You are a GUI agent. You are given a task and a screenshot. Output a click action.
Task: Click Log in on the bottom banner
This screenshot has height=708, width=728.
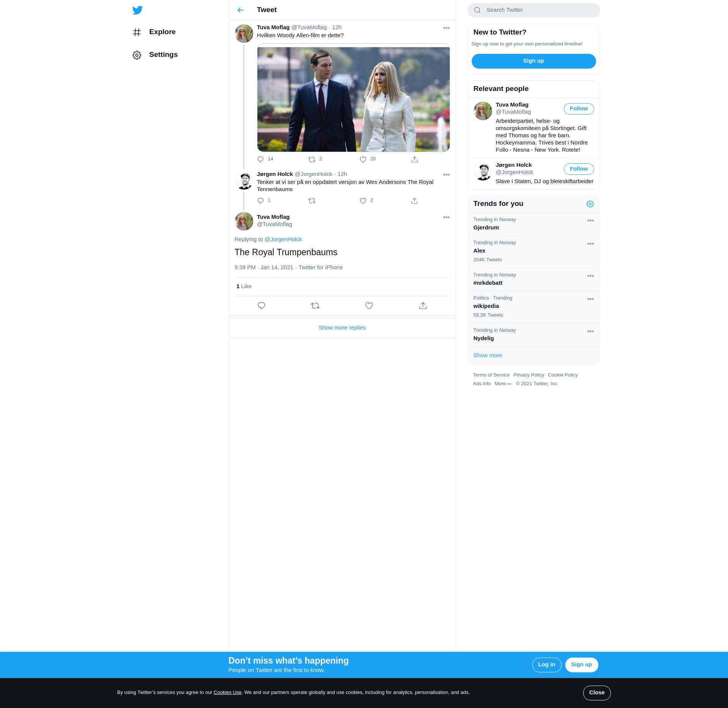(x=546, y=665)
